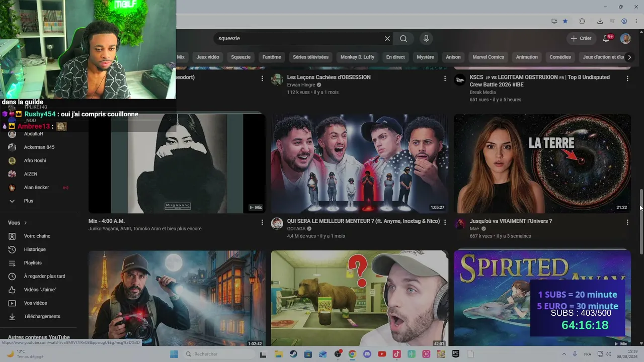Viewport: 644px width, 362px height.
Task: Open the YouTube account avatar menu
Action: [625, 39]
